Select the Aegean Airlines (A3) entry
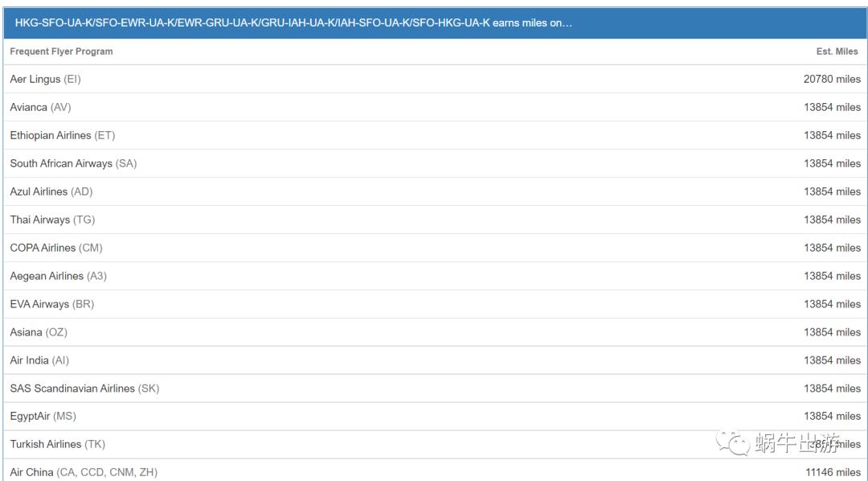This screenshot has width=868, height=481. click(x=58, y=276)
